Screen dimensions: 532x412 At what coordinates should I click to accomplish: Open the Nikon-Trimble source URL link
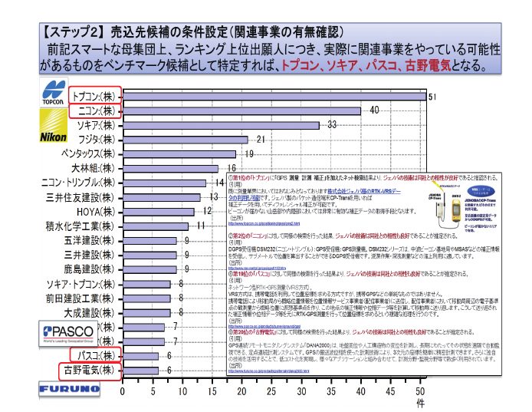click(257, 269)
